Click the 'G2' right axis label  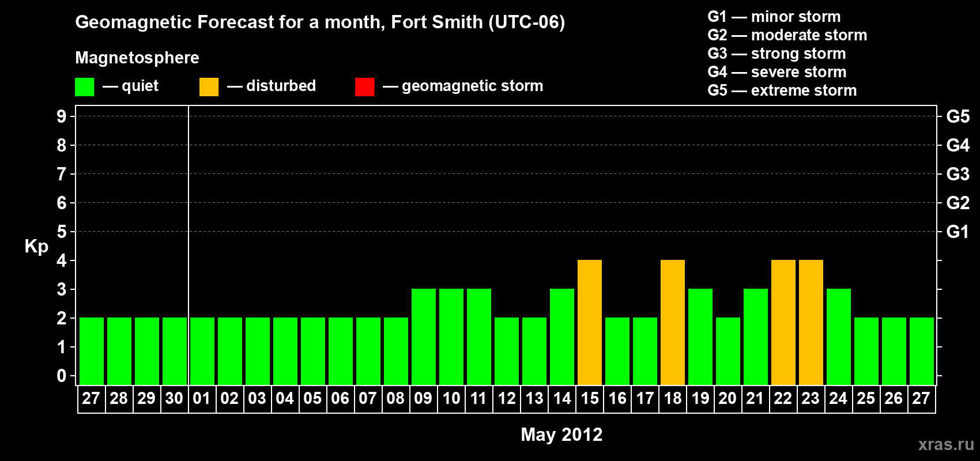point(958,203)
